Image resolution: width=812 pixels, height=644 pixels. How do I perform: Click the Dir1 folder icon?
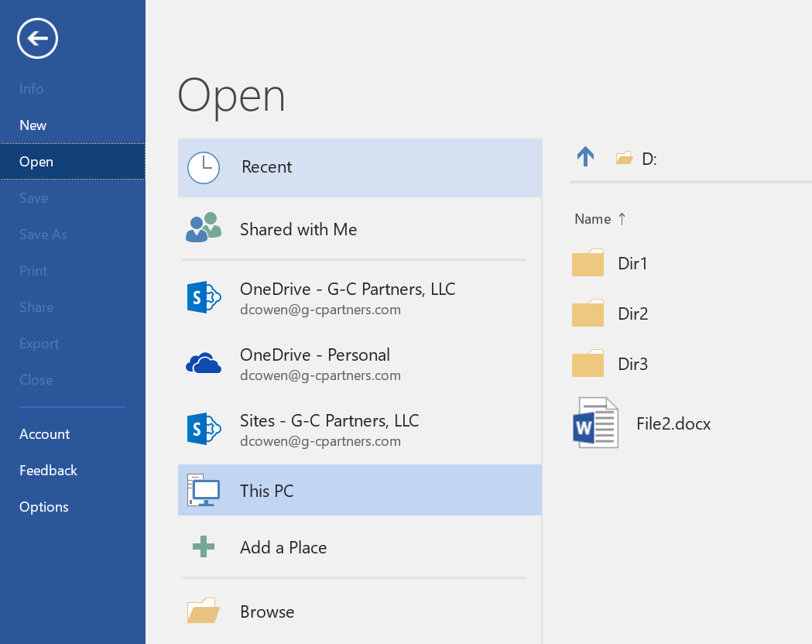click(588, 262)
